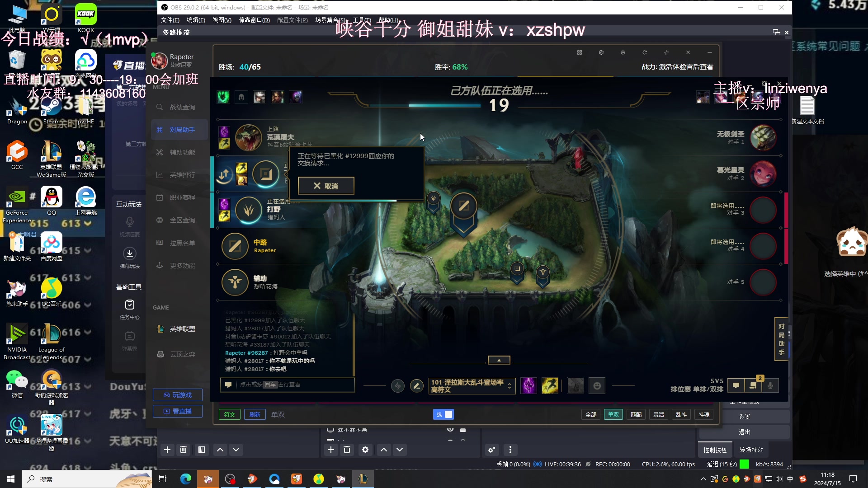Select the 乱斗 filter
The height and width of the screenshot is (488, 868).
pos(681,414)
